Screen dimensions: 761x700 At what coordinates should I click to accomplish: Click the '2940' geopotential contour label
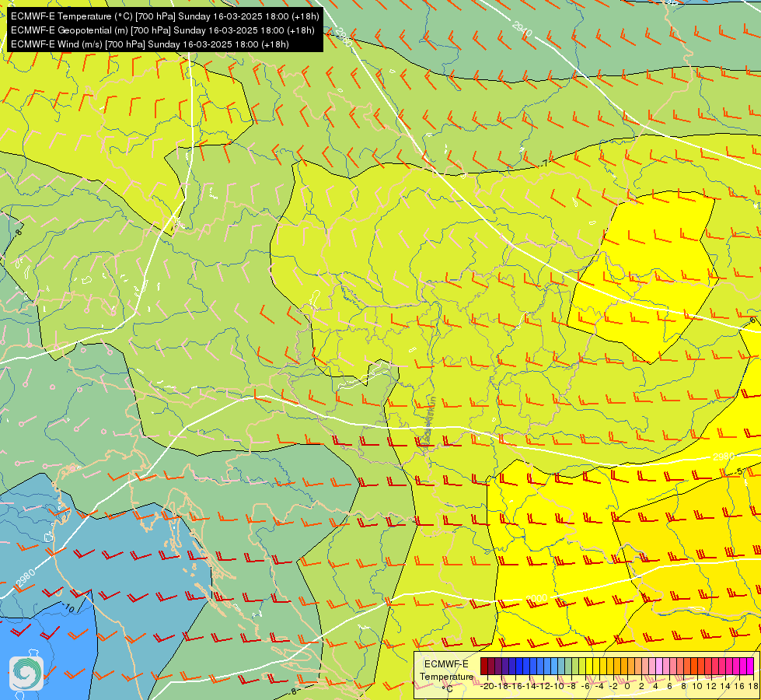[x=522, y=28]
